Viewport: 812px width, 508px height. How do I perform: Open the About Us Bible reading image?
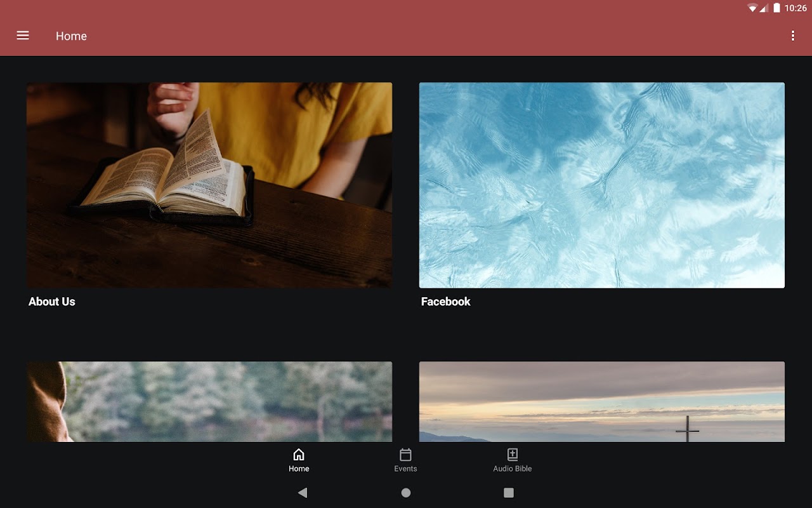(x=209, y=185)
